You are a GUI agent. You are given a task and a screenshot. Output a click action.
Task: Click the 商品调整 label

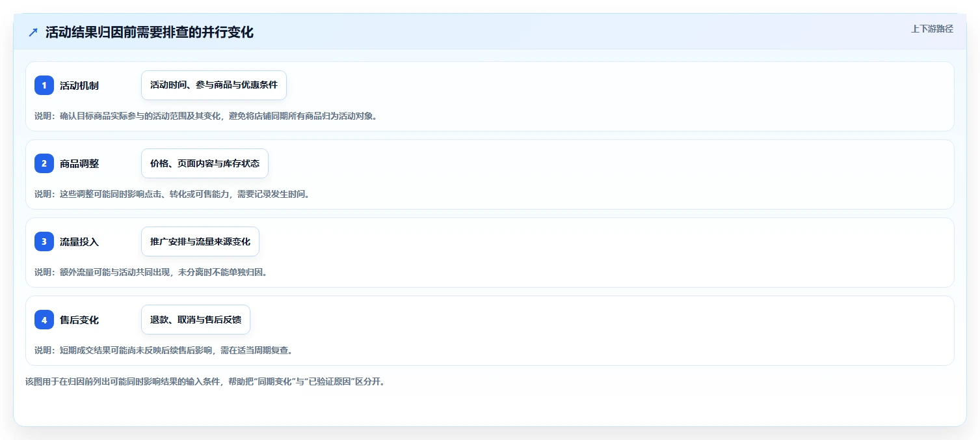pyautogui.click(x=79, y=163)
